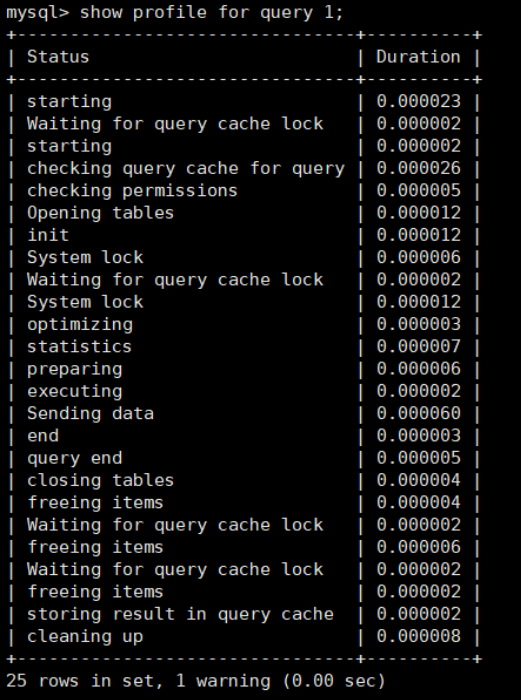This screenshot has height=700, width=521.
Task: Click the 'System lock' status with duration 0.000006
Action: click(85, 258)
